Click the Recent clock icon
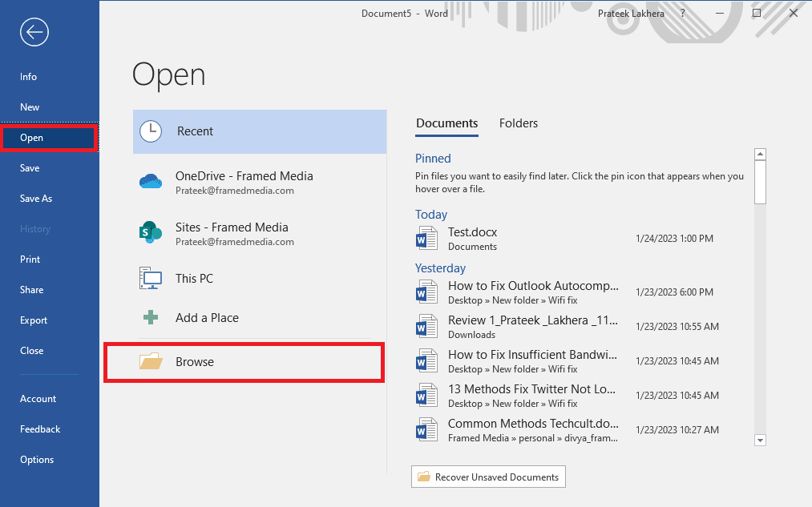This screenshot has width=812, height=507. 151,131
